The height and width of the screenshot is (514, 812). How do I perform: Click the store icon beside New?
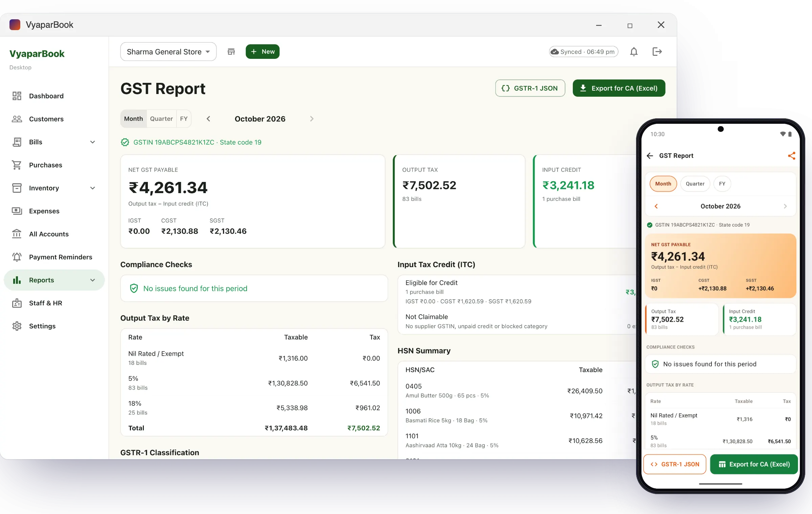coord(231,52)
